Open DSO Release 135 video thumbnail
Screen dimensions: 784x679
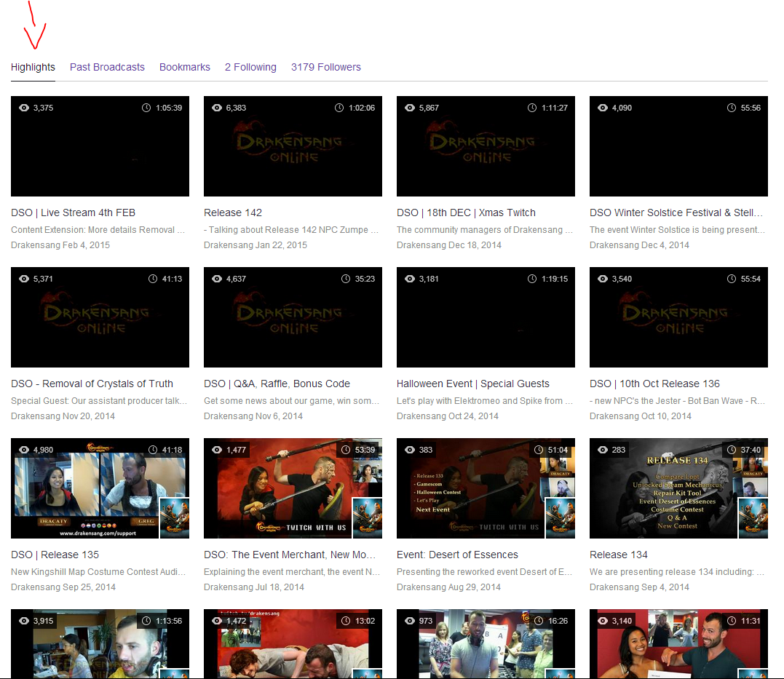click(100, 488)
